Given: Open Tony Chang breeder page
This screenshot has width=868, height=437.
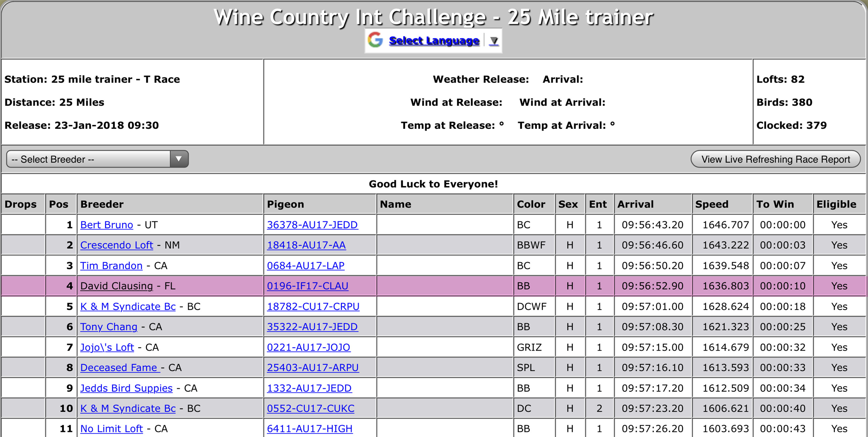Looking at the screenshot, I should point(109,327).
